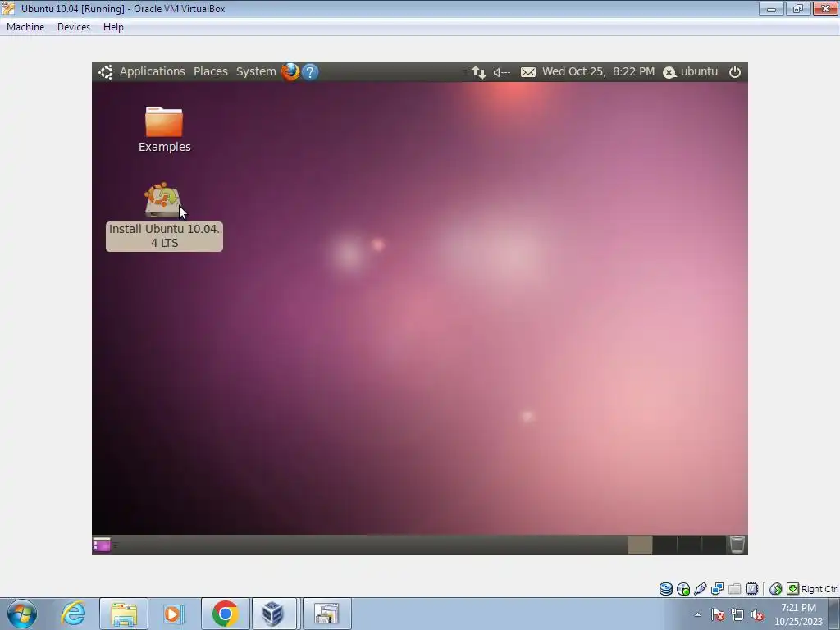
Task: Click the Show Desktop button in bottom panel
Action: [101, 545]
